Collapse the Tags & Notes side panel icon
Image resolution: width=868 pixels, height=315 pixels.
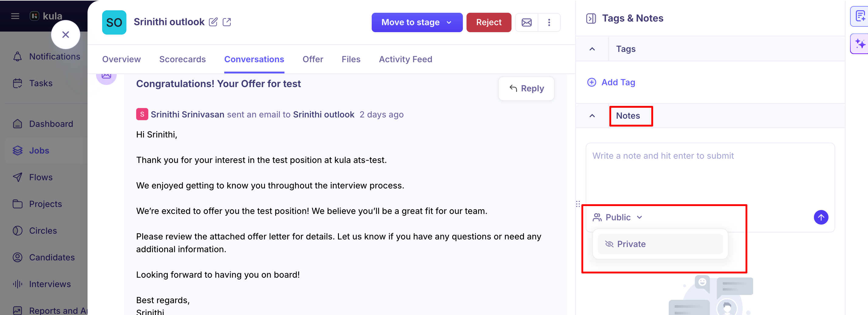[x=591, y=18]
